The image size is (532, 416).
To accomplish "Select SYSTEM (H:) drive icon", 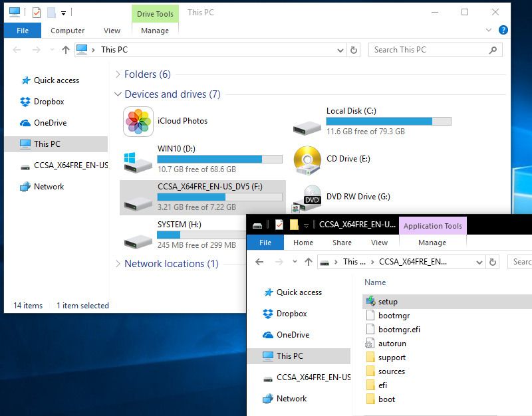I will pyautogui.click(x=138, y=242).
